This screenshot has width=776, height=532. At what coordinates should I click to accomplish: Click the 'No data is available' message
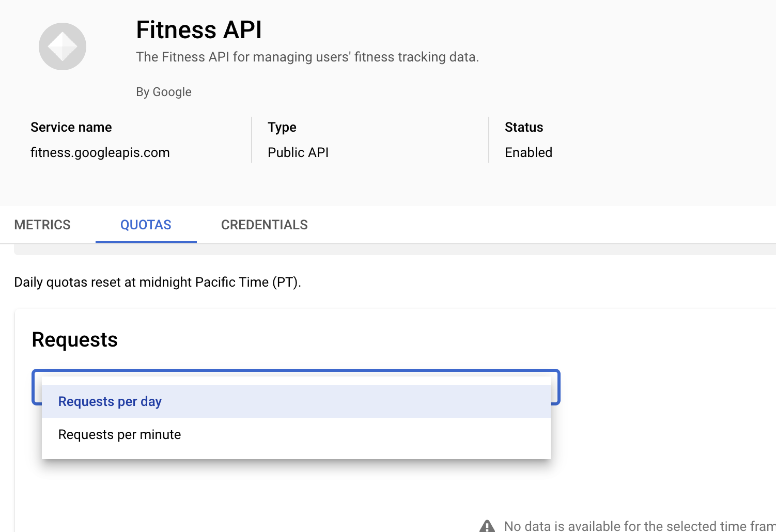click(x=640, y=526)
